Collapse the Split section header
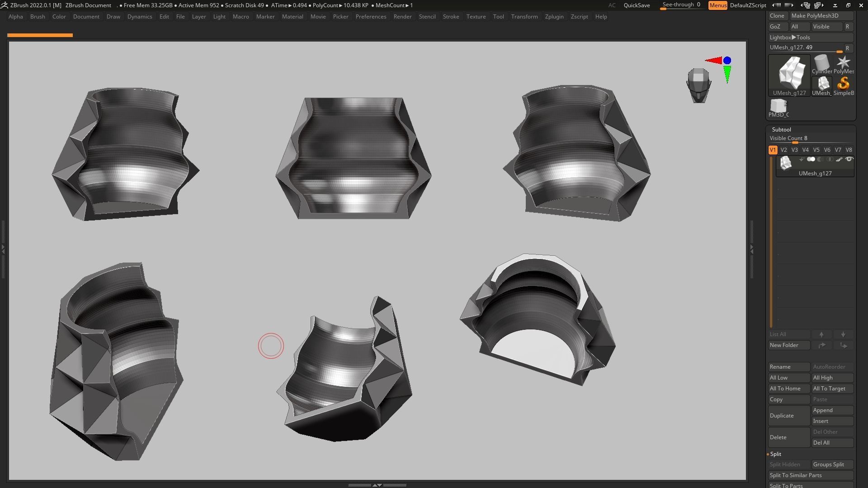 coord(775,454)
